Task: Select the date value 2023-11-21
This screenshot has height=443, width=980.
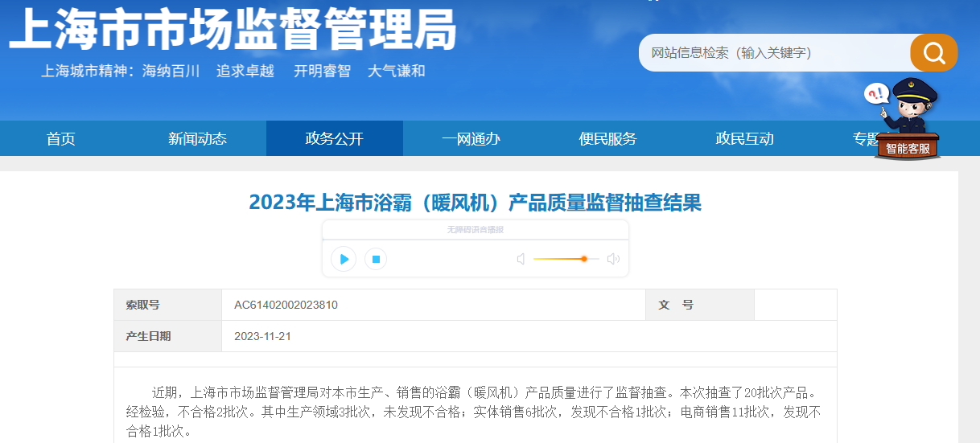Action: [x=262, y=336]
